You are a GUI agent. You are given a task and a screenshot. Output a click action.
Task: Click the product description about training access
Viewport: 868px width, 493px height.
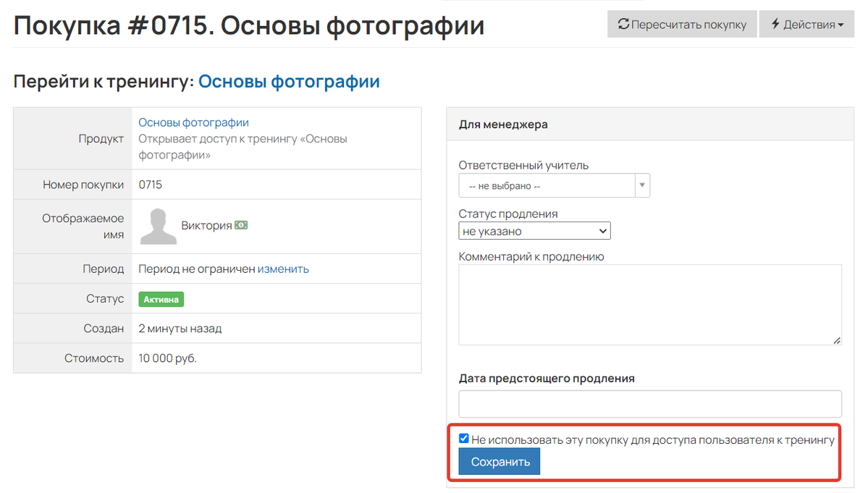243,147
